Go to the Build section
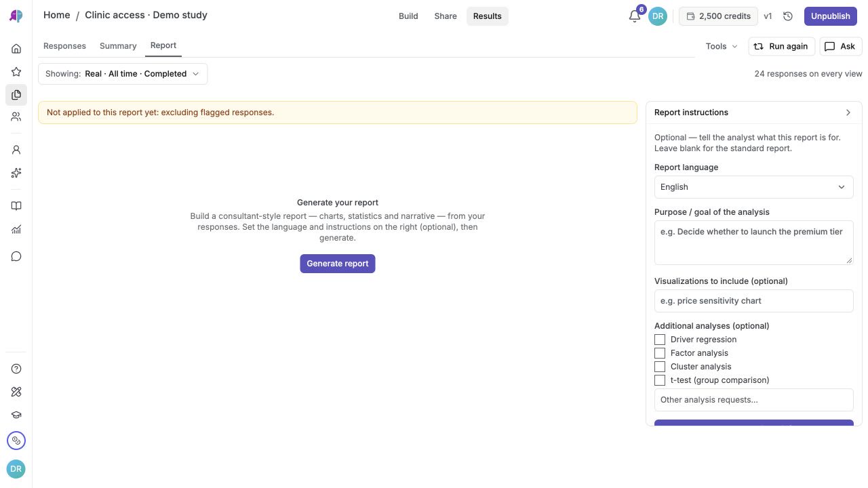 408,16
